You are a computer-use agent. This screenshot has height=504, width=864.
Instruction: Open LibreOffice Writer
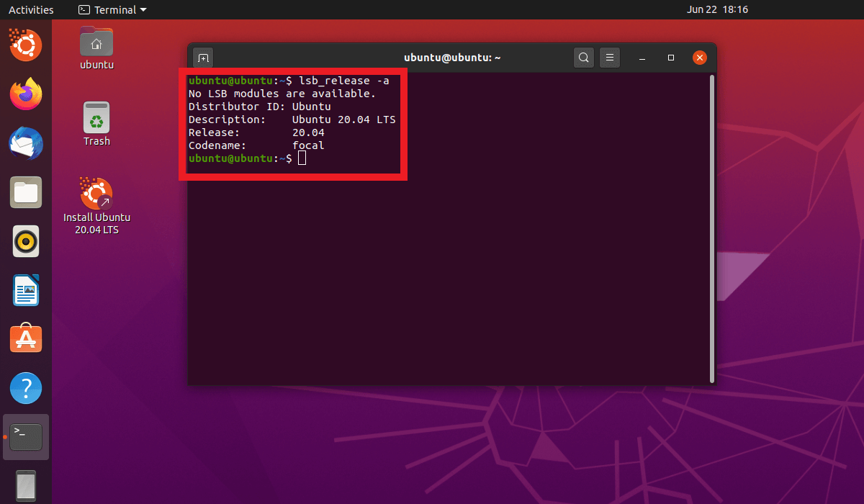25,290
